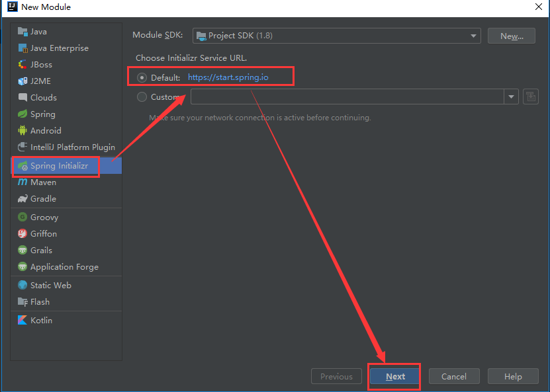Click the Spring Initializr icon

pos(23,166)
